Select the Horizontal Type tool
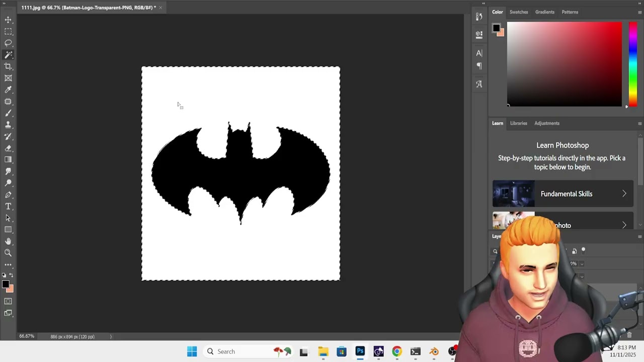Image resolution: width=644 pixels, height=362 pixels. click(8, 206)
